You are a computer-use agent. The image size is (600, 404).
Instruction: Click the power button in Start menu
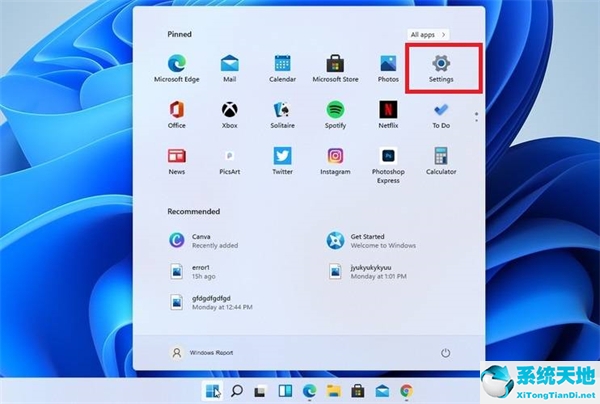coord(445,353)
